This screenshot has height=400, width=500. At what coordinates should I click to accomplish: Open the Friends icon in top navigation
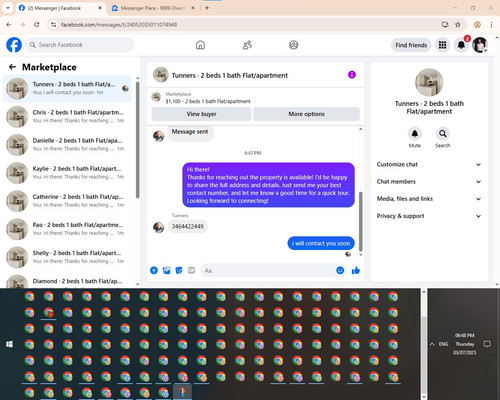247,45
